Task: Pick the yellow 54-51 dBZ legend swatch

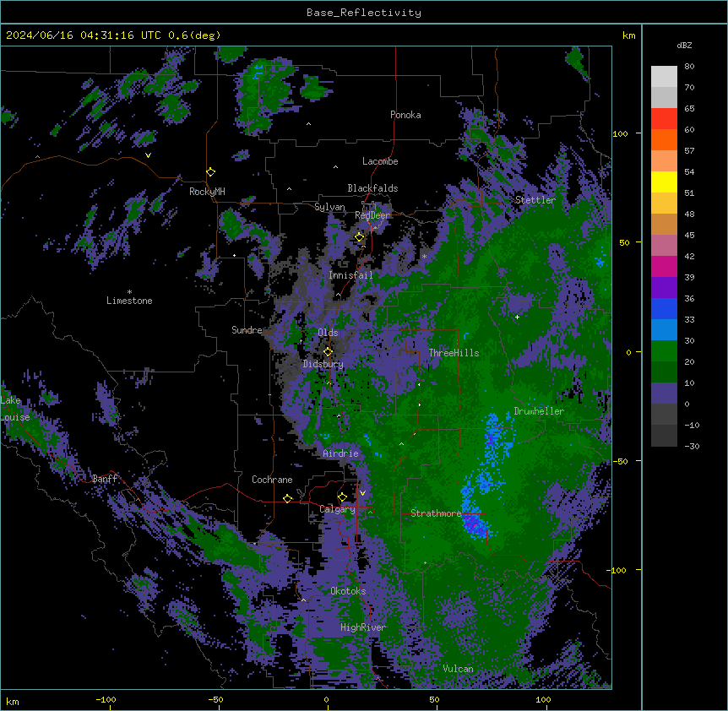Action: click(664, 182)
